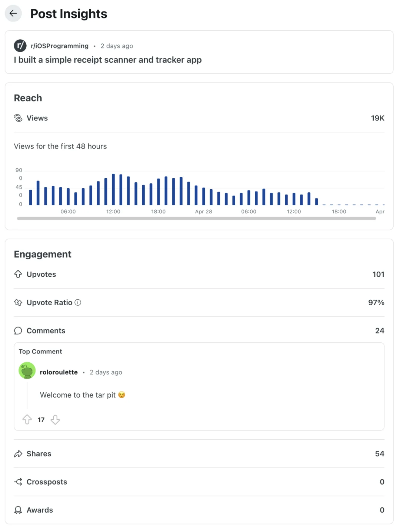Open the r/iOSProgramming subreddit avatar

pyautogui.click(x=20, y=46)
